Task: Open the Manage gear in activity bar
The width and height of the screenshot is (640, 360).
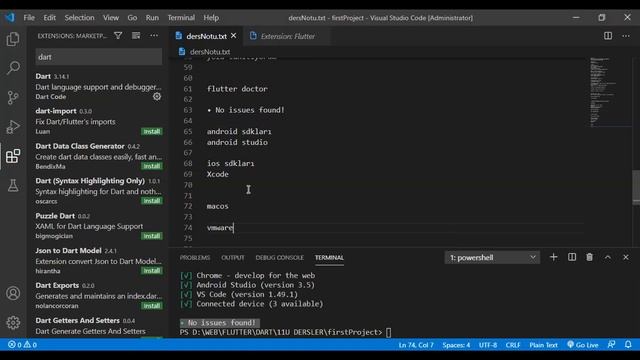Action: tap(13, 322)
